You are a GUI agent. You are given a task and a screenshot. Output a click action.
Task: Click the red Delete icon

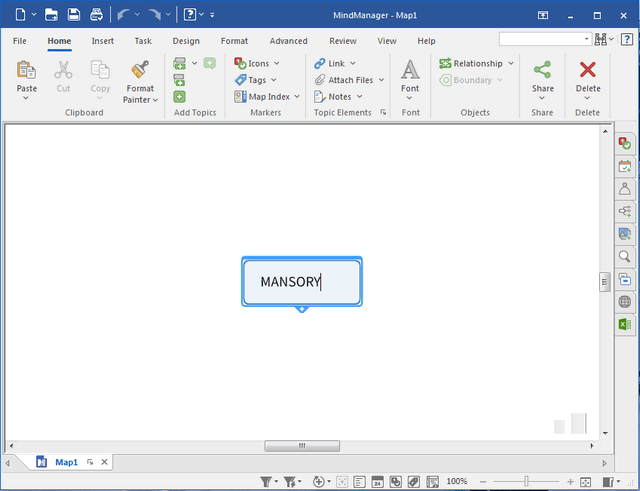pyautogui.click(x=588, y=70)
